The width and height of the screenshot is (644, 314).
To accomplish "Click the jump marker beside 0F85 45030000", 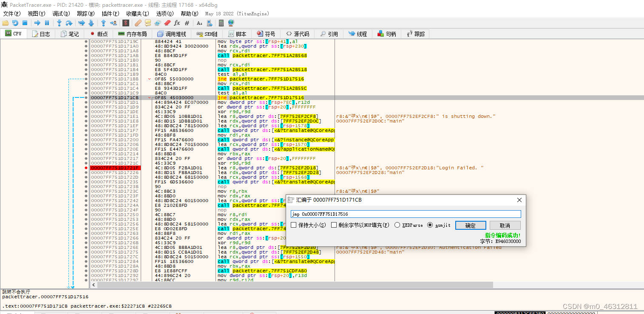I will click(x=149, y=97).
